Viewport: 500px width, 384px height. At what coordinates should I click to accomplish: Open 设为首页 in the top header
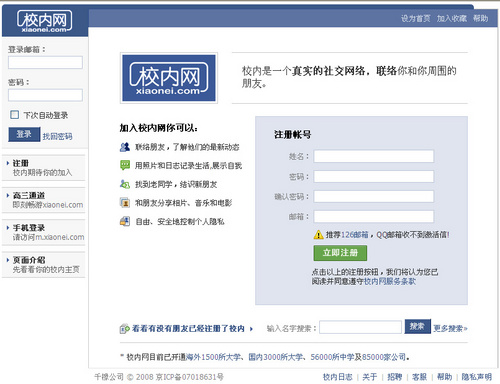415,18
